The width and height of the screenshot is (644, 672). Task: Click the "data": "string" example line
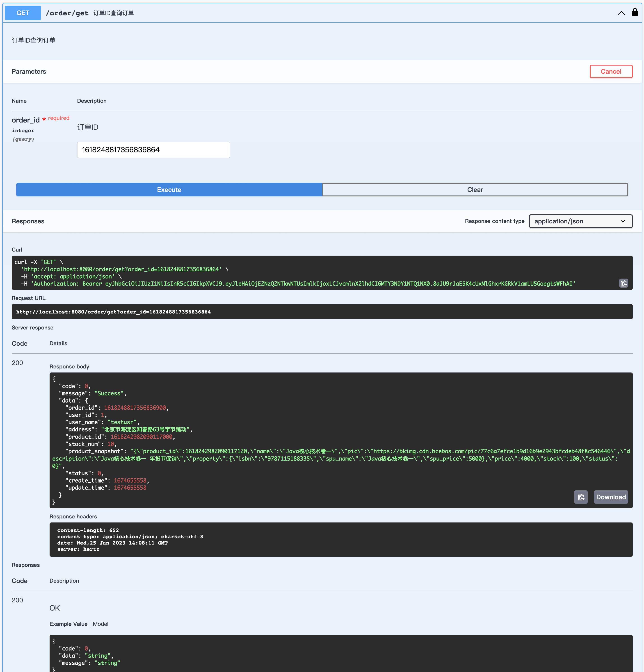click(x=86, y=656)
